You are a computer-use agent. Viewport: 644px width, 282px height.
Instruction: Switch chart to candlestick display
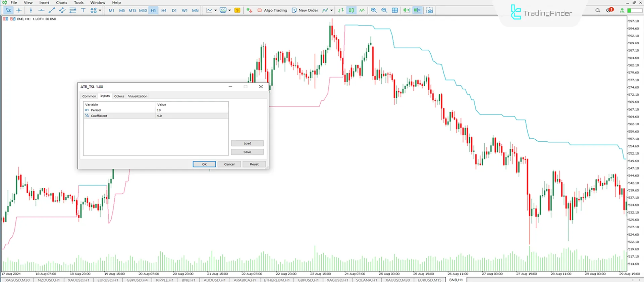click(351, 10)
